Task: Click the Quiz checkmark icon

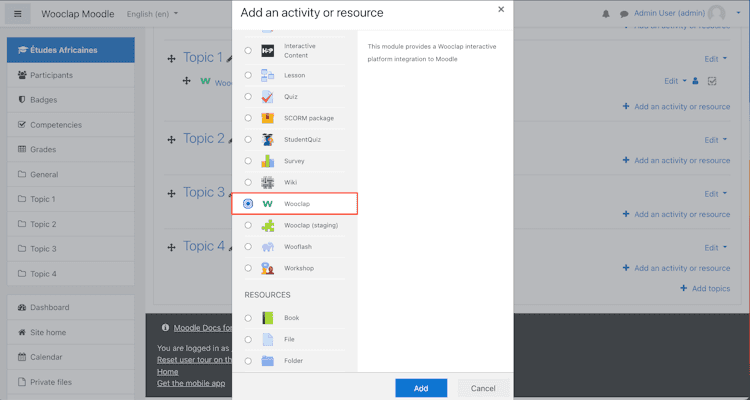Action: click(x=267, y=97)
